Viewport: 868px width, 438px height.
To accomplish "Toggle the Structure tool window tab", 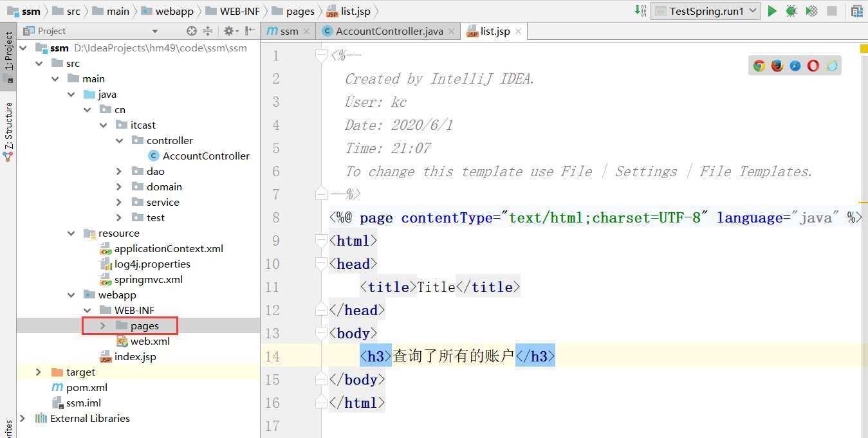I will tap(8, 129).
